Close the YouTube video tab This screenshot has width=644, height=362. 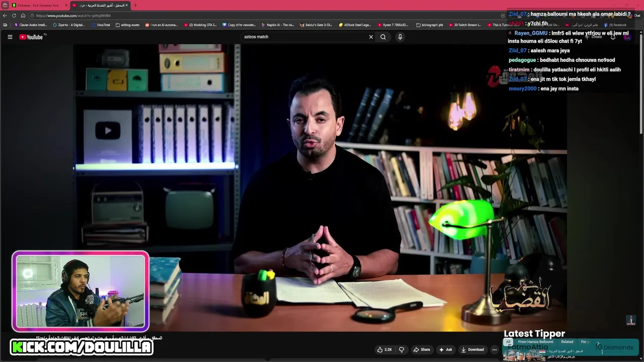[127, 5]
